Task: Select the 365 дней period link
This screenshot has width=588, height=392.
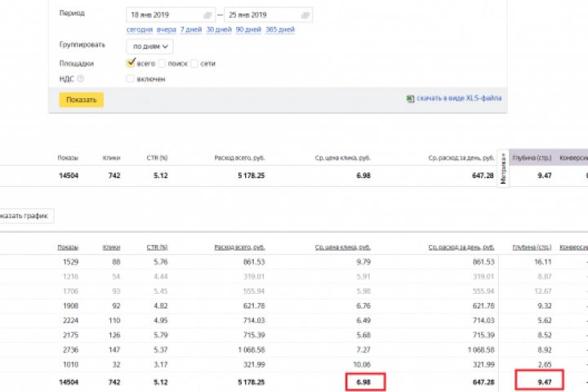Action: 280,29
